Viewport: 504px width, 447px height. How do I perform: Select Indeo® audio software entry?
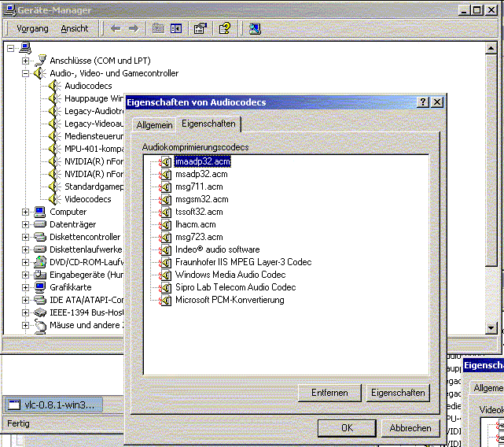click(x=217, y=249)
